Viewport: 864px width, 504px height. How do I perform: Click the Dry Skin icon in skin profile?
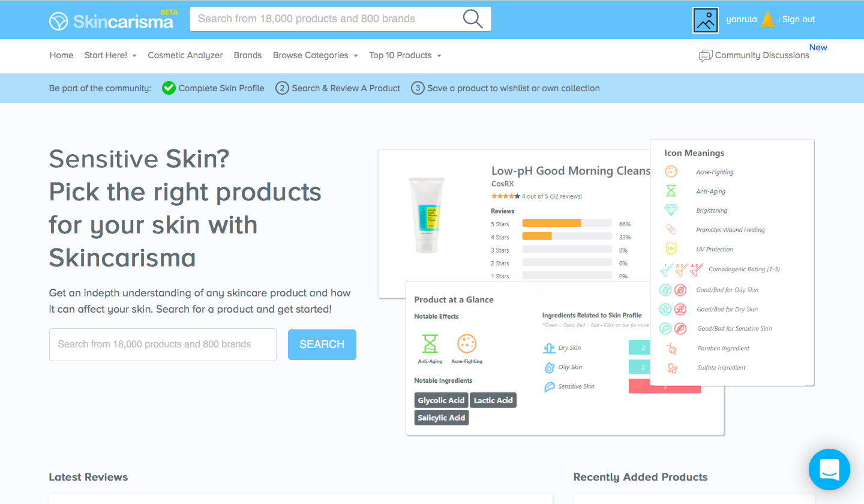pos(548,348)
